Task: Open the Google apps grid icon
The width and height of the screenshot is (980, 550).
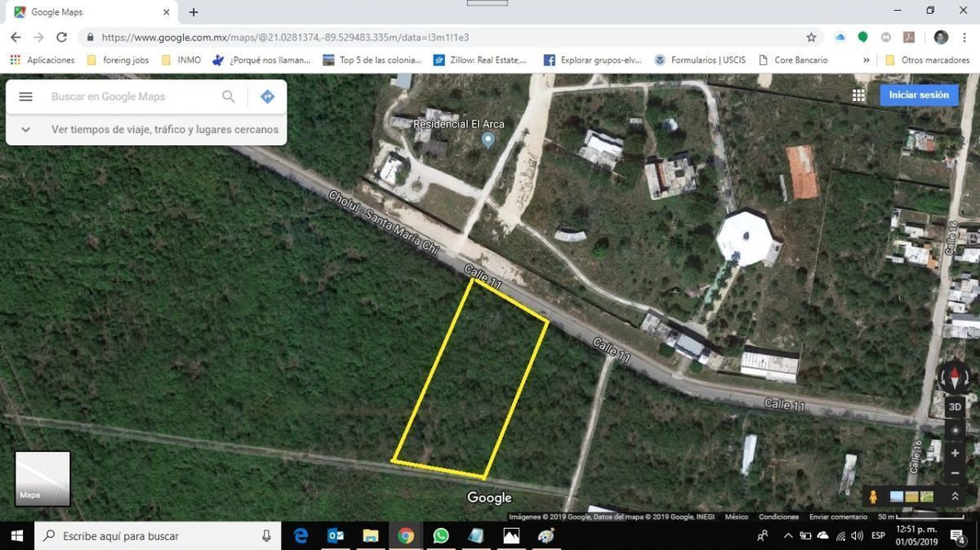Action: 858,95
